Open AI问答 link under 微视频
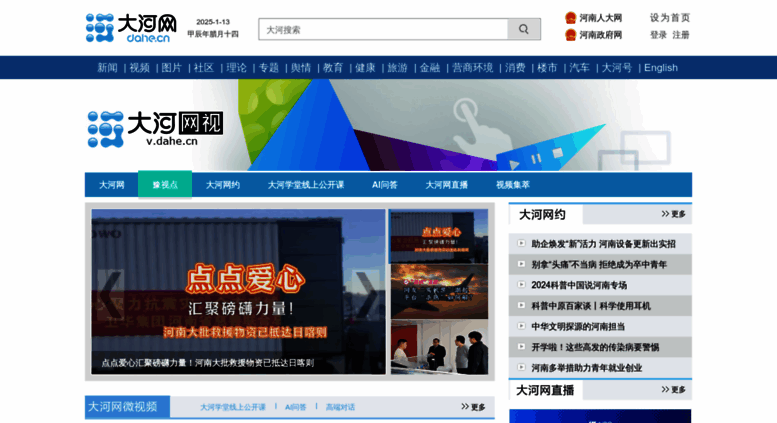The image size is (777, 423). pos(296,407)
